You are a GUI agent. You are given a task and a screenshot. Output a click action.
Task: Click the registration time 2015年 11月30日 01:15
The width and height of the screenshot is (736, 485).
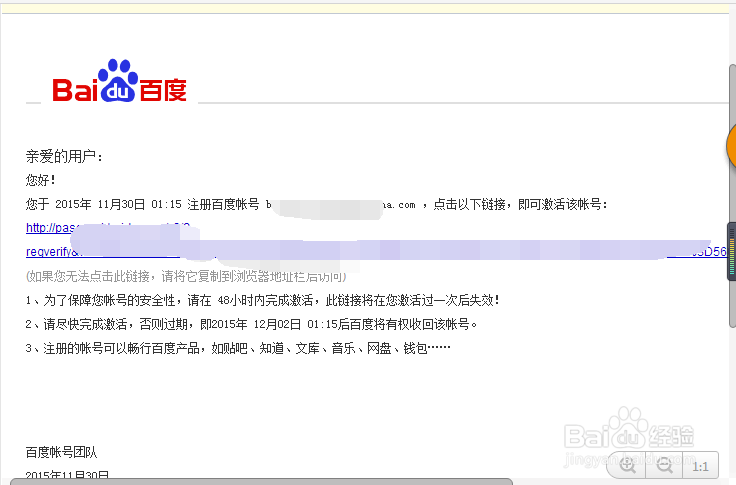pyautogui.click(x=118, y=204)
